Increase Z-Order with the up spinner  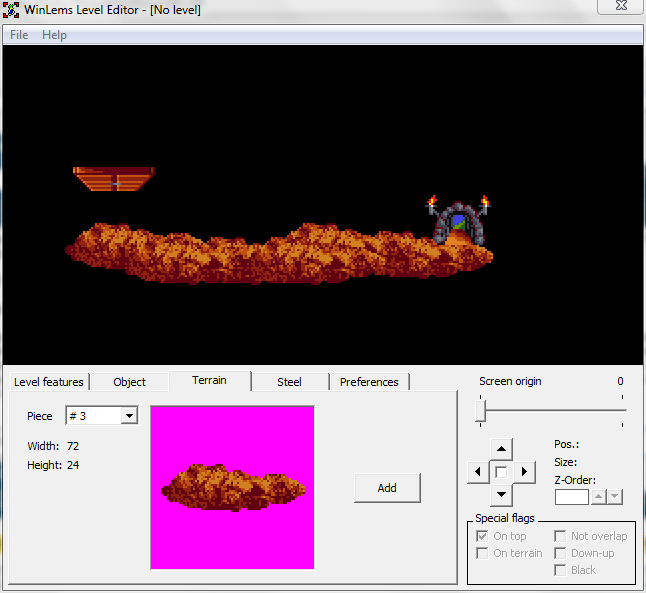(x=599, y=497)
